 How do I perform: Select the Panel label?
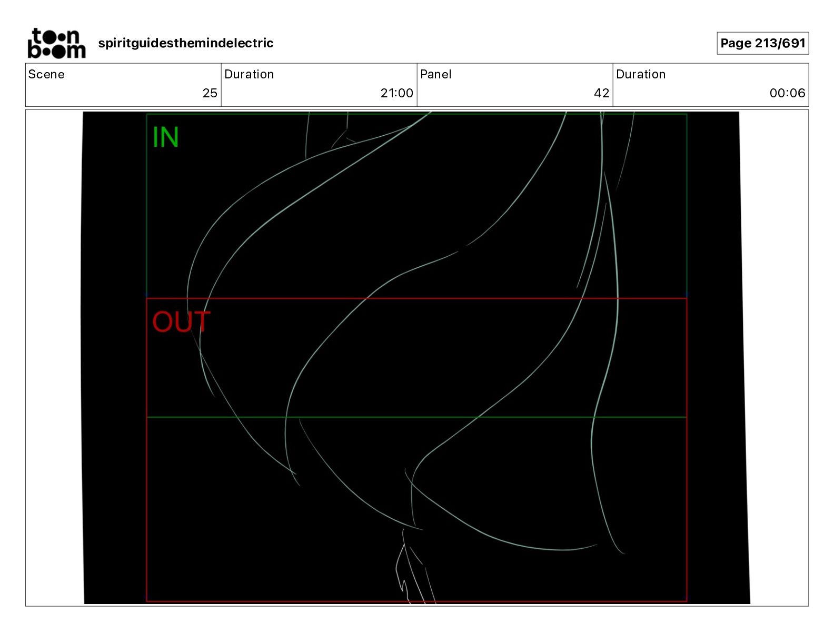click(435, 74)
